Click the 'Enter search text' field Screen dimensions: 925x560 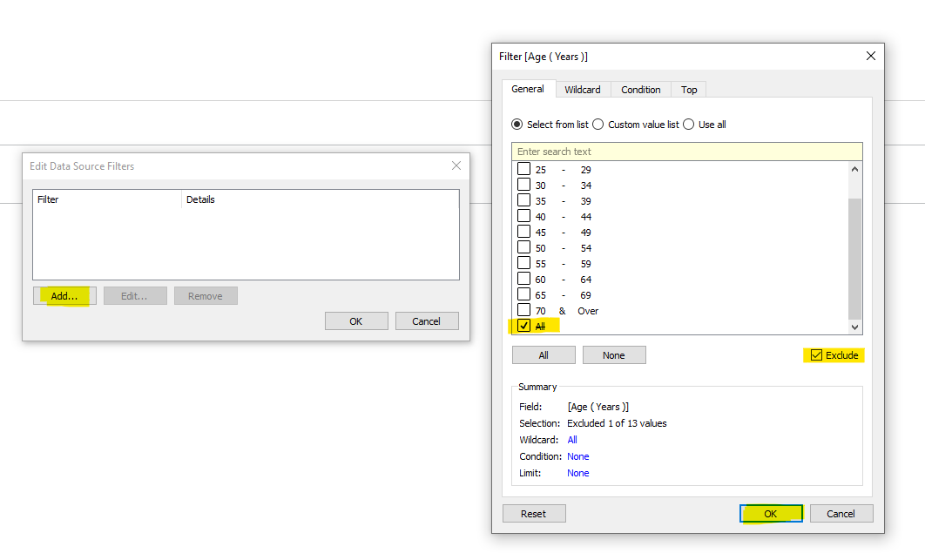click(686, 152)
